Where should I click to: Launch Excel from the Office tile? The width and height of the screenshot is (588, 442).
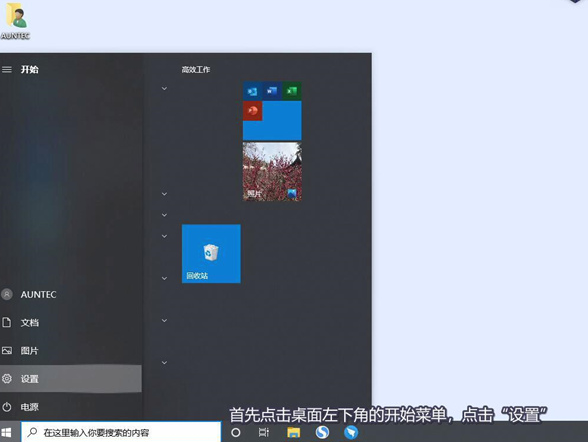pos(292,91)
